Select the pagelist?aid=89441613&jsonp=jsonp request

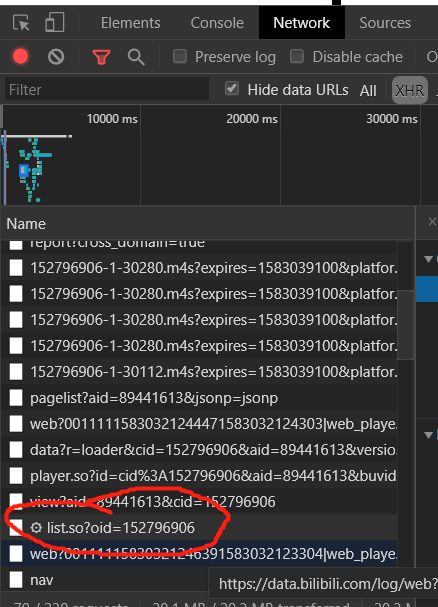(x=199, y=398)
